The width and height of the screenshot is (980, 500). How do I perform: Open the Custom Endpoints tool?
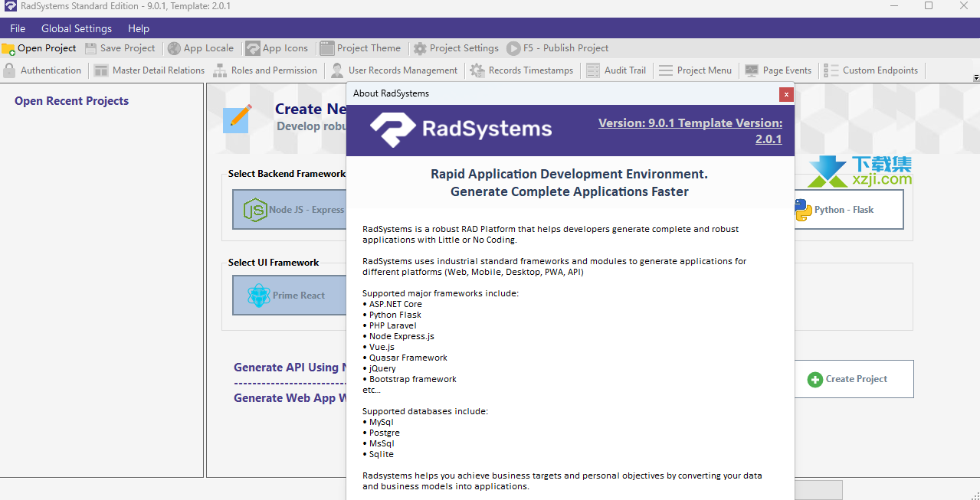871,70
